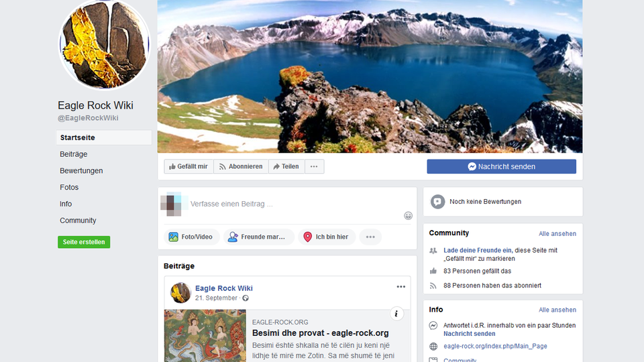Open eagle-rock.org/index.php/Main_Page link
This screenshot has width=644, height=362.
495,346
